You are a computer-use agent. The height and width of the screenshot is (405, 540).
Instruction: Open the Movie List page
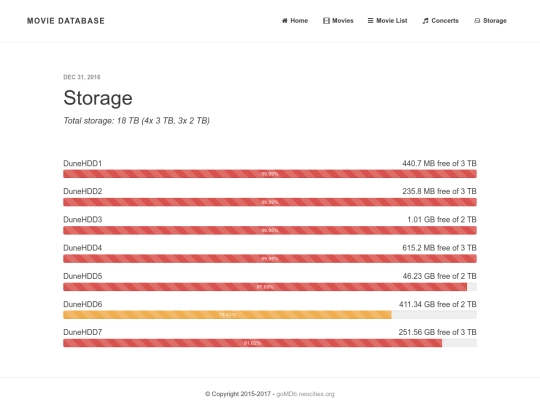point(387,21)
